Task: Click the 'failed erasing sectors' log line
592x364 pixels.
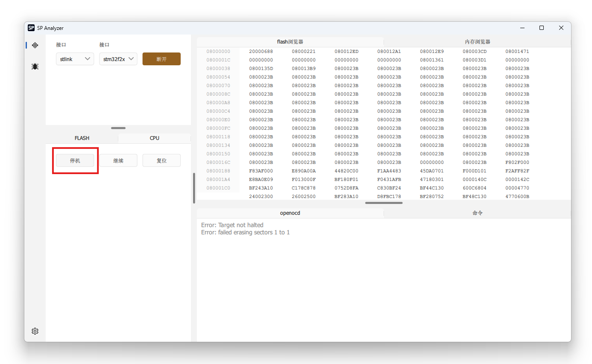Action: (x=246, y=233)
